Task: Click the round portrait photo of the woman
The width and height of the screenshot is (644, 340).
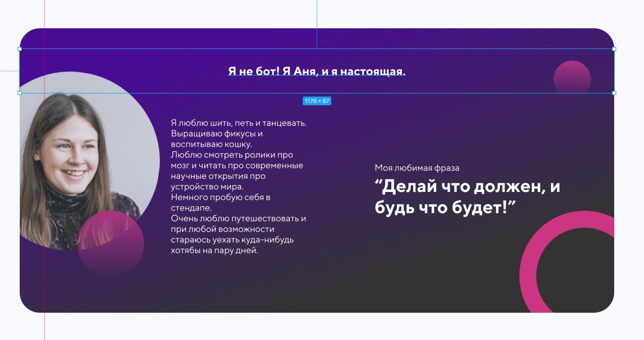Action: pos(89,161)
